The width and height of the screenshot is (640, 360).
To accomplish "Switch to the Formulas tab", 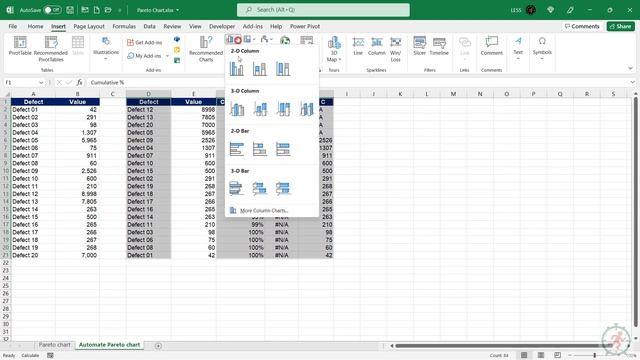I will [x=124, y=26].
